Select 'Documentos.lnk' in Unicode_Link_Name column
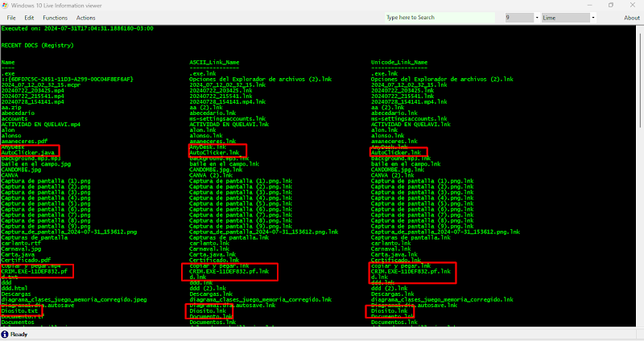 tap(394, 323)
